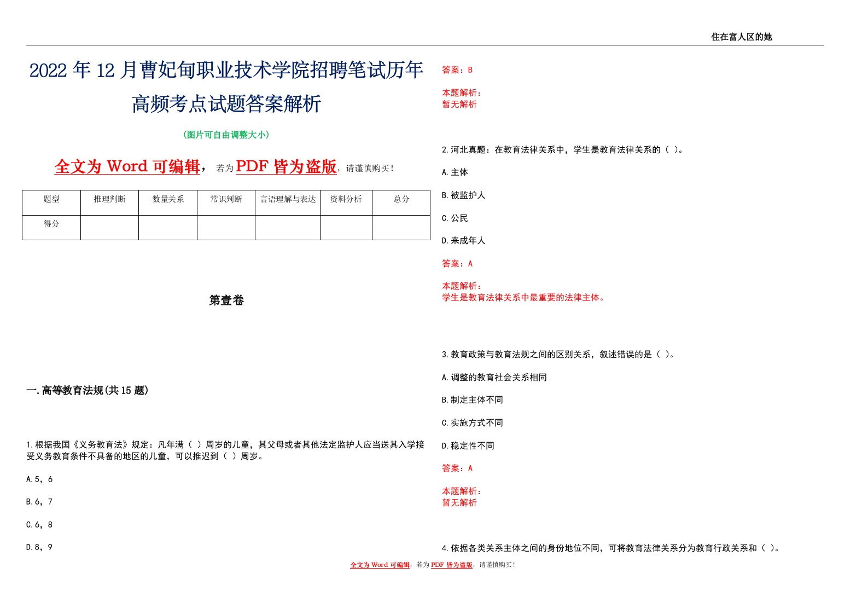Click the empty score cell under 推理判断
This screenshot has width=868, height=614.
click(x=109, y=228)
